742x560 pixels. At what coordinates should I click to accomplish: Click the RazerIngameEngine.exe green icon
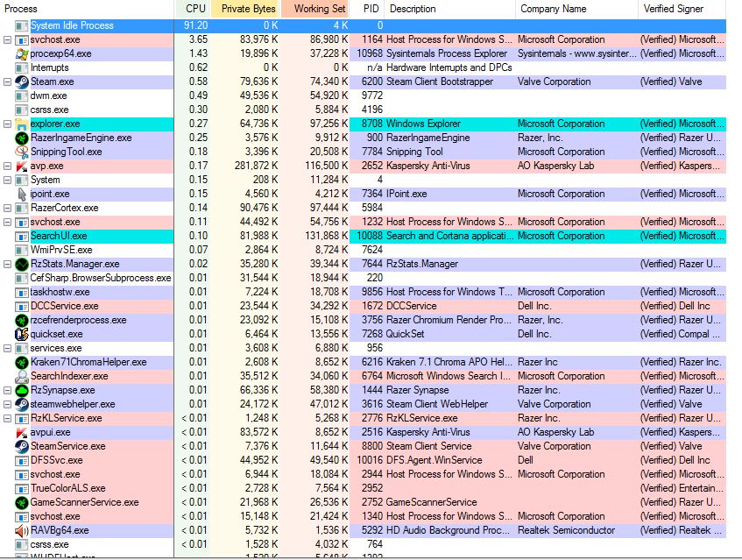(22, 138)
